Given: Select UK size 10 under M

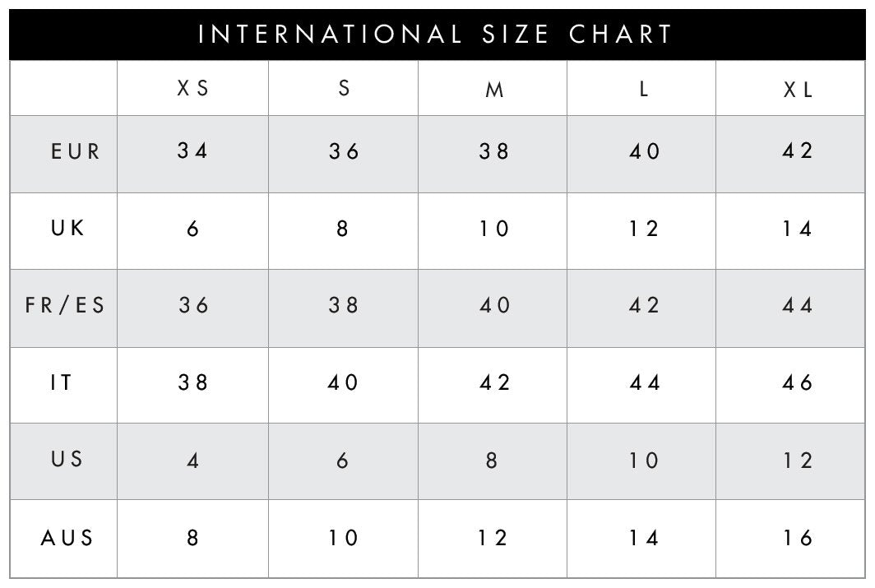Looking at the screenshot, I should click(x=493, y=229).
